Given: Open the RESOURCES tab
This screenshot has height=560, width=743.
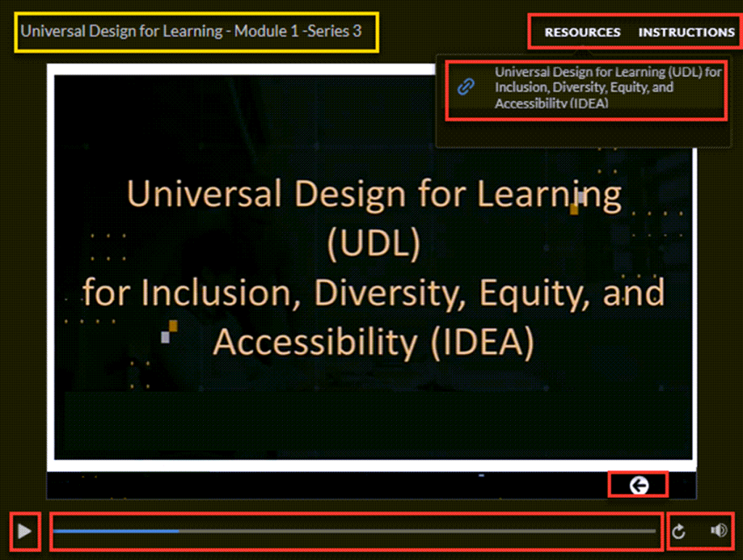Looking at the screenshot, I should tap(583, 32).
